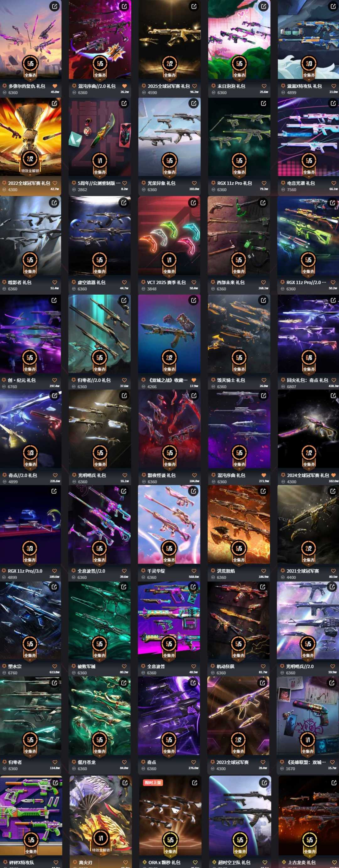This screenshot has width=339, height=868.
Task: Click share icon on 机动狂飙 card
Action: (263, 587)
